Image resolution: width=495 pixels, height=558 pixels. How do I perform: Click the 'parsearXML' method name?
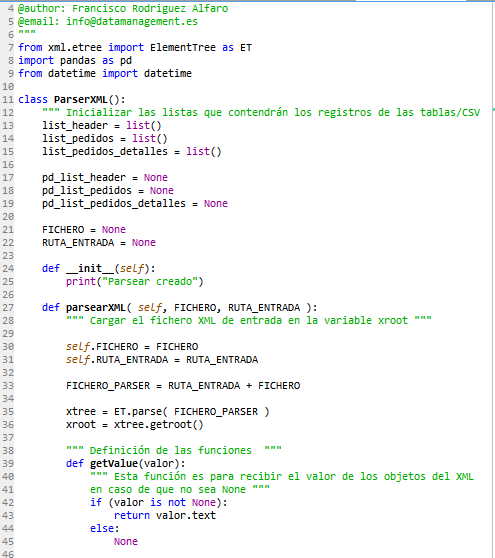pos(96,308)
